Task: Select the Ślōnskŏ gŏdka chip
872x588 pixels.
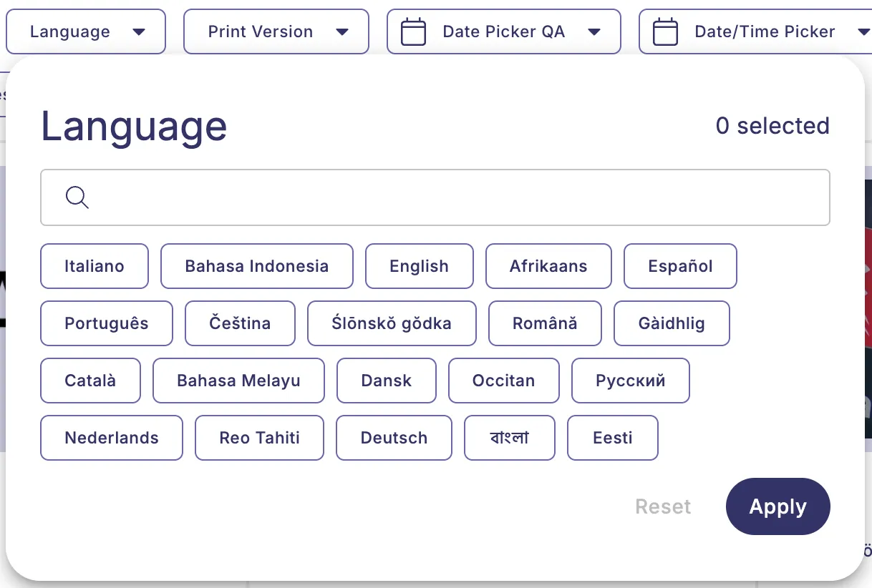Action: tap(392, 323)
